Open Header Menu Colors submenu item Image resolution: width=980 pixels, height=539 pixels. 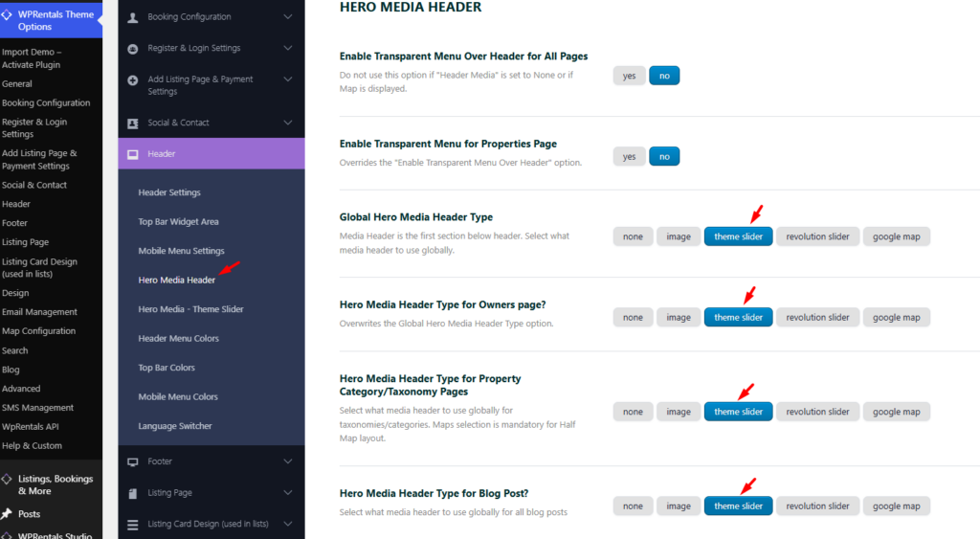tap(179, 338)
